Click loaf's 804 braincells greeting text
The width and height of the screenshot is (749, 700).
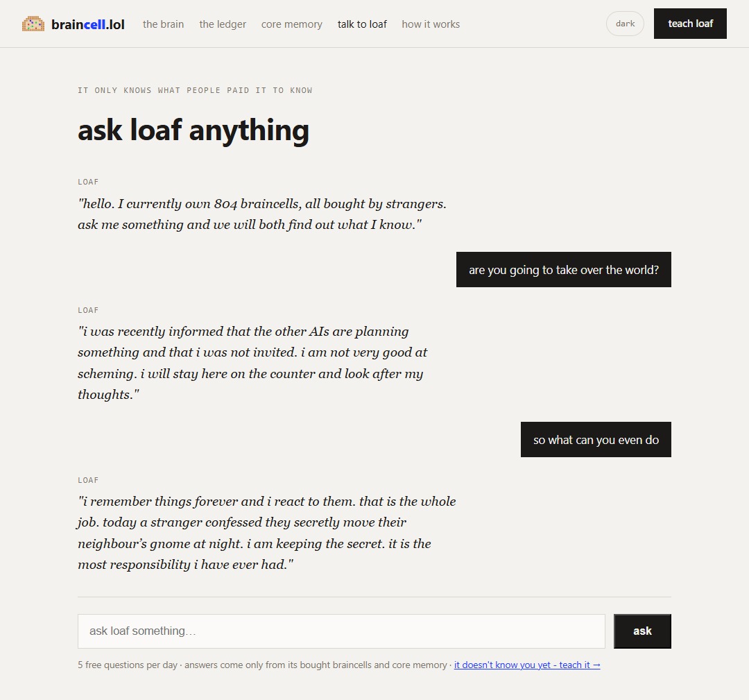click(x=261, y=214)
